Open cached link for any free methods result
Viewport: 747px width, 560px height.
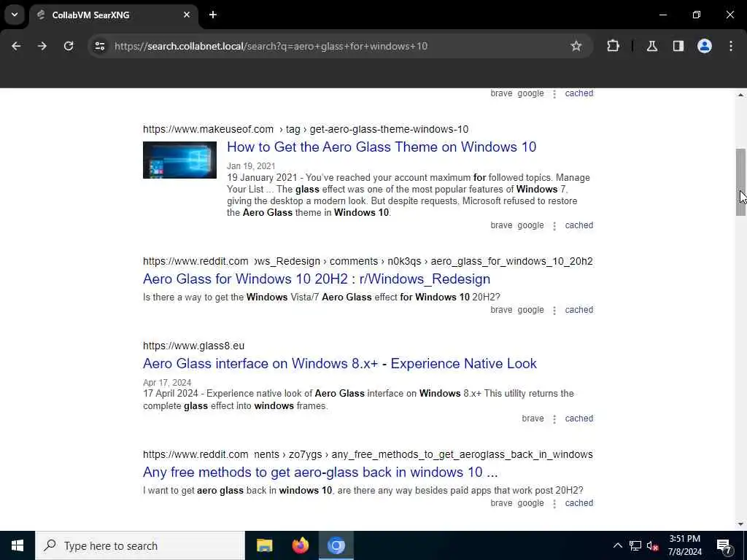click(578, 503)
